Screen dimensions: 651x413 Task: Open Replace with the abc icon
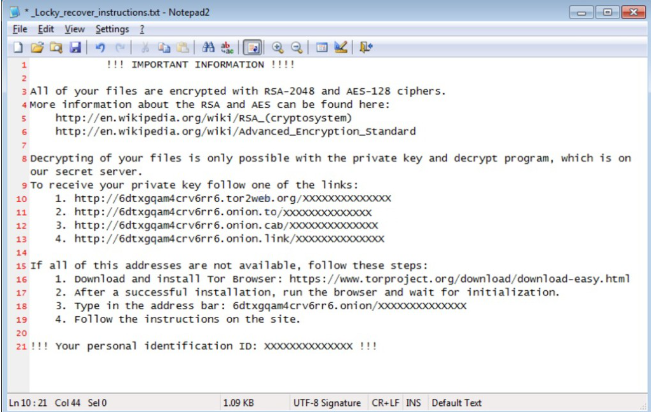(227, 47)
